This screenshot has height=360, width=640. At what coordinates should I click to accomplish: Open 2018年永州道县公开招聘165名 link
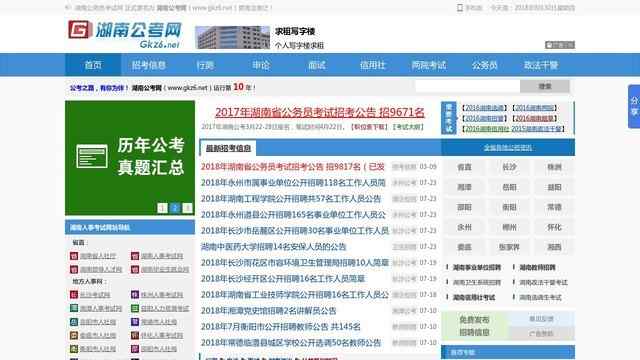click(293, 214)
